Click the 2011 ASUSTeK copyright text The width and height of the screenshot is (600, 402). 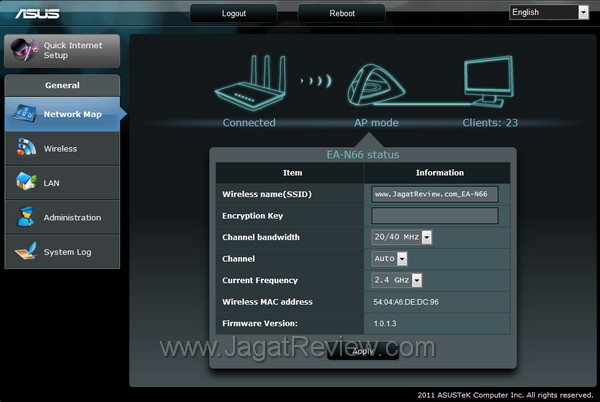505,395
